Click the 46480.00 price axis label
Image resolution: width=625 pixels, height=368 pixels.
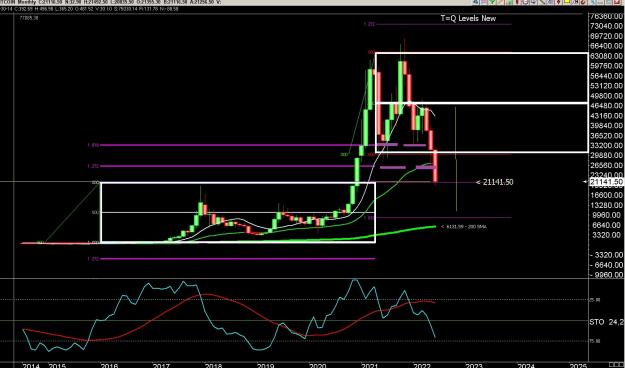(x=606, y=106)
